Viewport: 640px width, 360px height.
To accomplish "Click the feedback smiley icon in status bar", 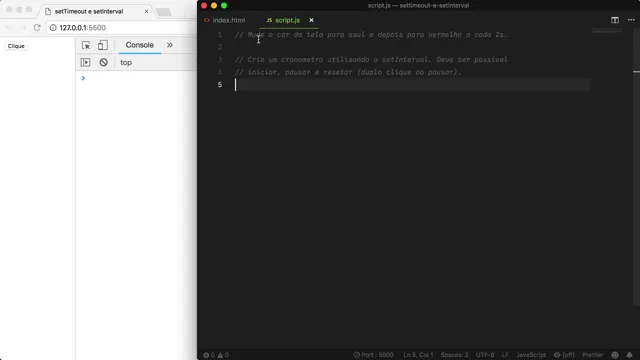I will pyautogui.click(x=615, y=355).
